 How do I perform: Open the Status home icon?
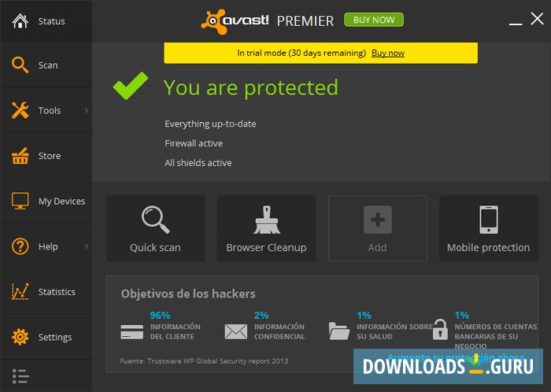click(20, 20)
